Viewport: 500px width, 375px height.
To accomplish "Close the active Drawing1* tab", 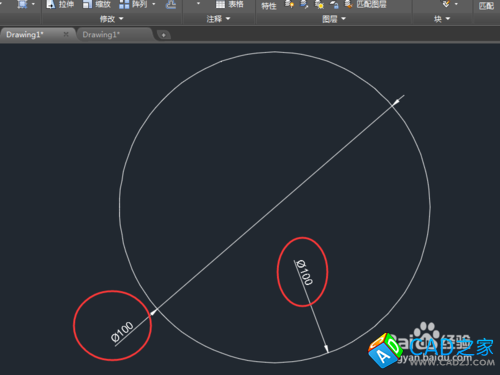I will coord(66,34).
